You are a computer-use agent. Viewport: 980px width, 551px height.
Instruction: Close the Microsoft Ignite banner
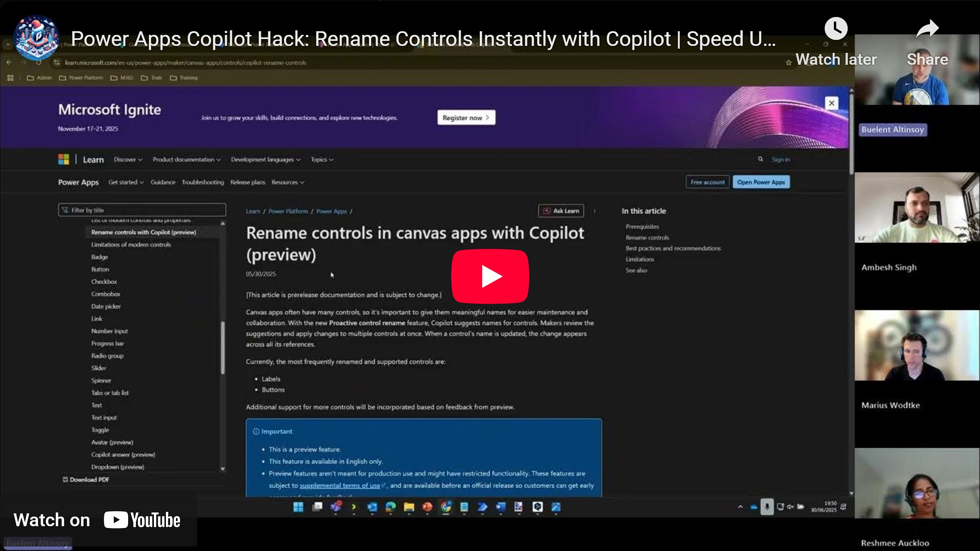[x=831, y=103]
